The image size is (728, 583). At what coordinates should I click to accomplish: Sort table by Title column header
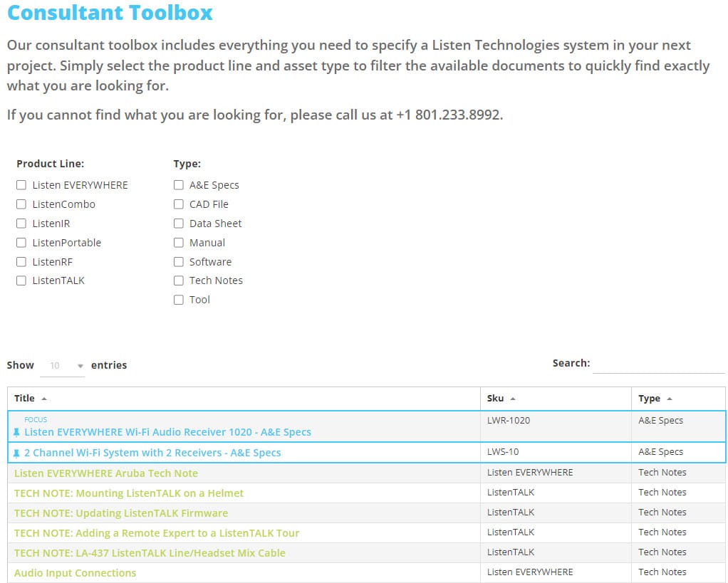[x=244, y=399]
